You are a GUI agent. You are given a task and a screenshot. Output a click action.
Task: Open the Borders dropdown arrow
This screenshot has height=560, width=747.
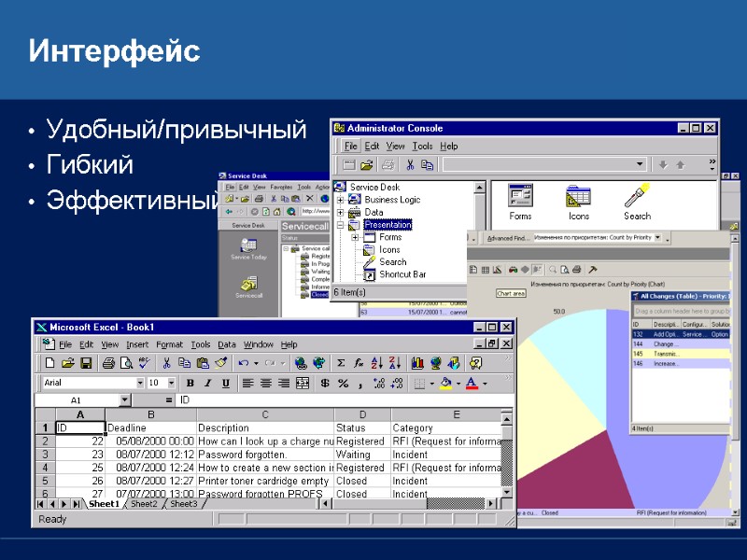click(432, 383)
